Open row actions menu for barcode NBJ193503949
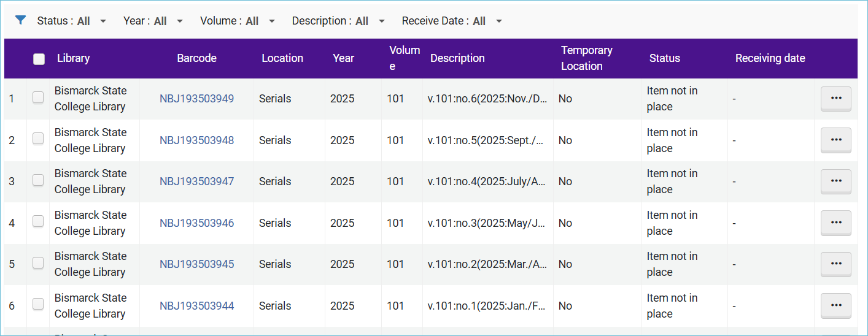Screen dimensions: 868x336 (x=835, y=99)
